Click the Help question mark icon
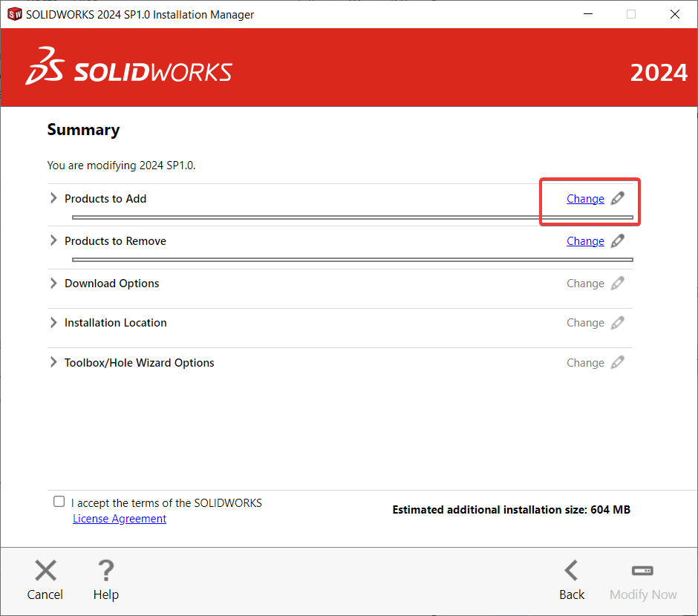 (106, 570)
